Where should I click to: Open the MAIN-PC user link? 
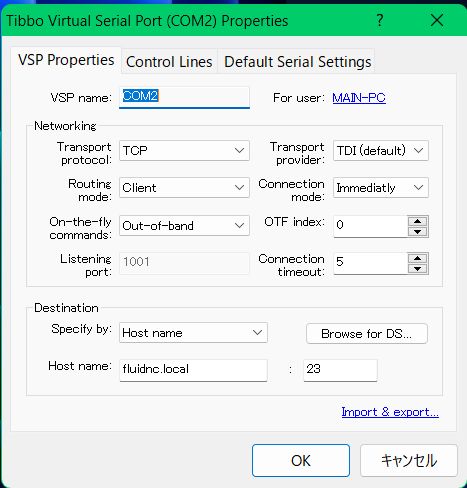pyautogui.click(x=359, y=98)
